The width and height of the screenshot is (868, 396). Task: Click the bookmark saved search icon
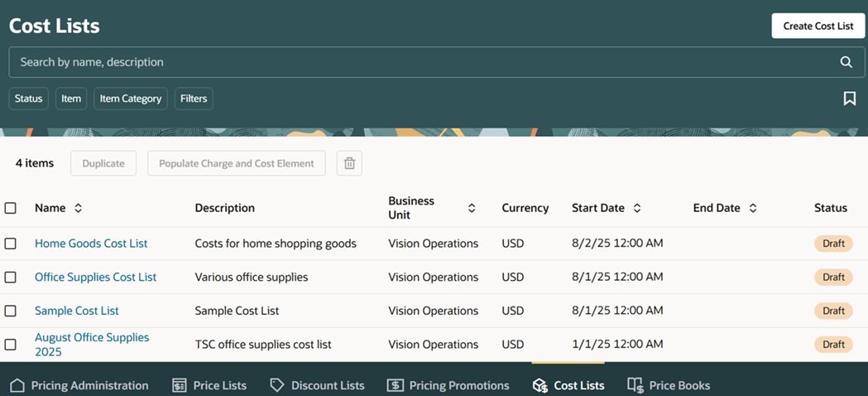[x=849, y=99]
